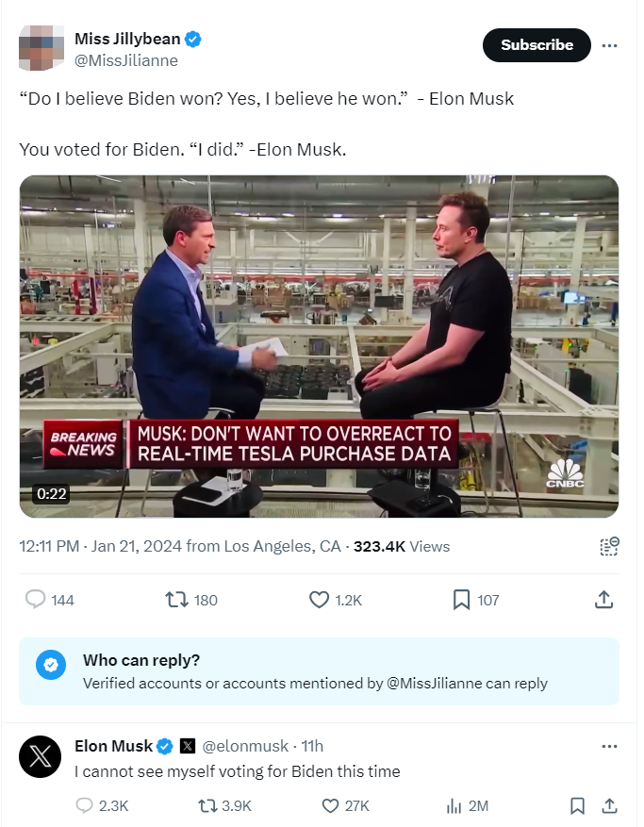This screenshot has height=827, width=644.
Task: Bookmark Elon Musk's reply
Action: [577, 805]
